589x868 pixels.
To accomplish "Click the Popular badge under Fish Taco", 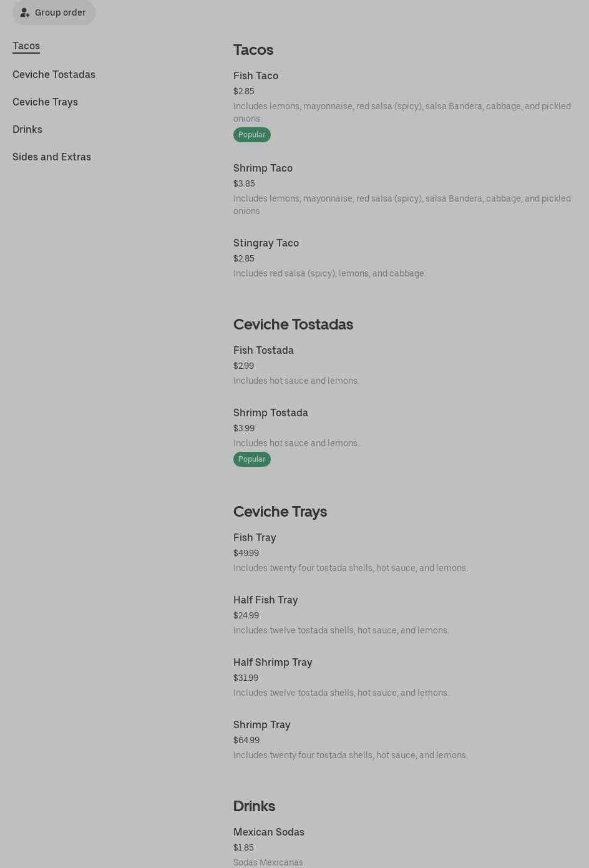I will 252,135.
